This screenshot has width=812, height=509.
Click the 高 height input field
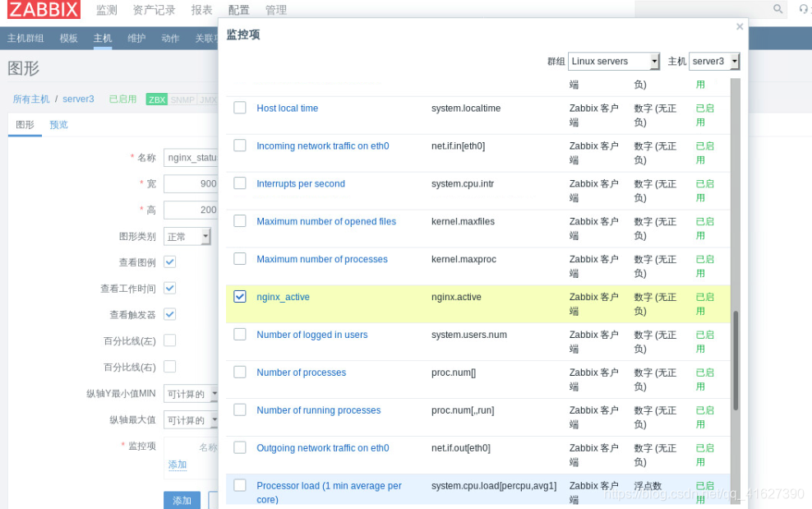(191, 210)
